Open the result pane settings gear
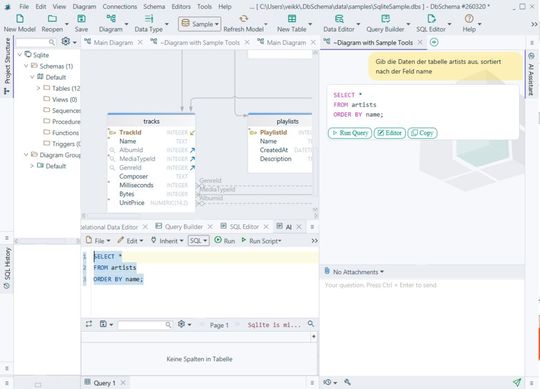Screen dimensions: 540x389 pos(181,324)
